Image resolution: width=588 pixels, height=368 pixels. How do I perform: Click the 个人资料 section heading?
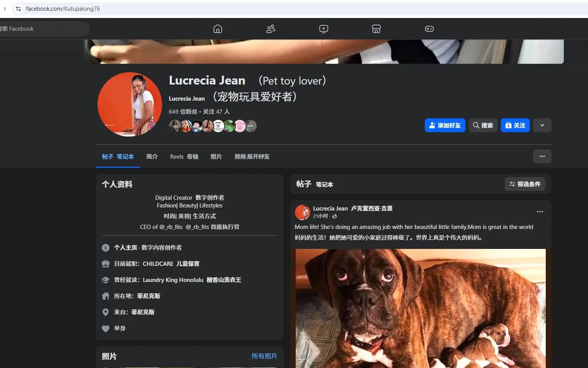tap(117, 184)
